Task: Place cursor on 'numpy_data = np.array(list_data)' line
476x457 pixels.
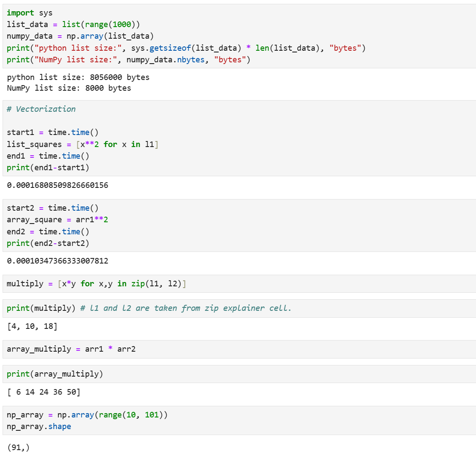Action: (x=80, y=36)
